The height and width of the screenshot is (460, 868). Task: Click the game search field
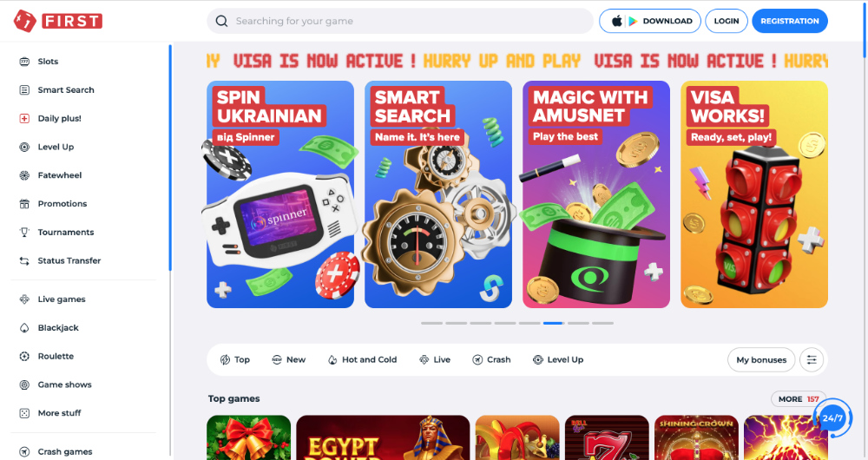[x=399, y=21]
